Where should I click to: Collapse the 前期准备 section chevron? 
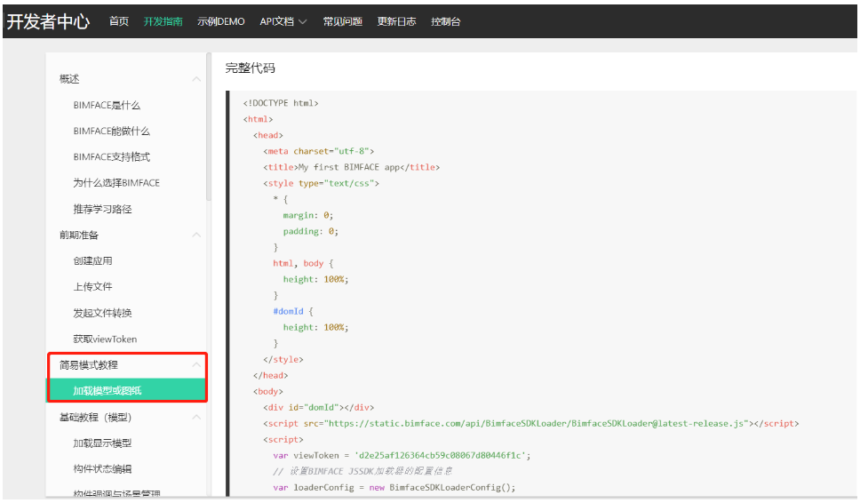(x=196, y=235)
